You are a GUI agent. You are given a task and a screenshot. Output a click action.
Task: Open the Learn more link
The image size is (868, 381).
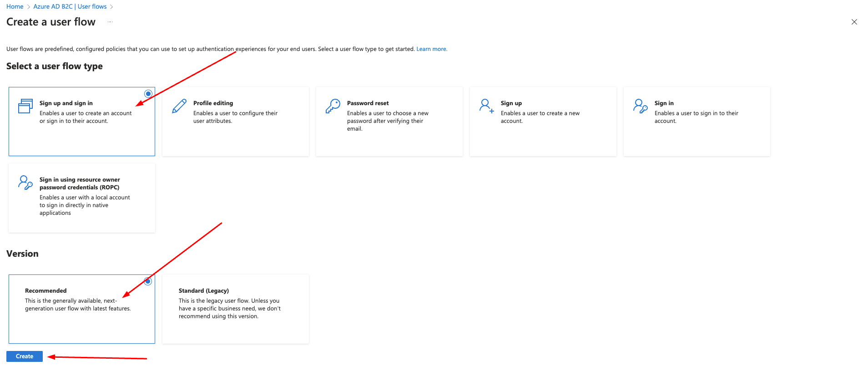(432, 49)
